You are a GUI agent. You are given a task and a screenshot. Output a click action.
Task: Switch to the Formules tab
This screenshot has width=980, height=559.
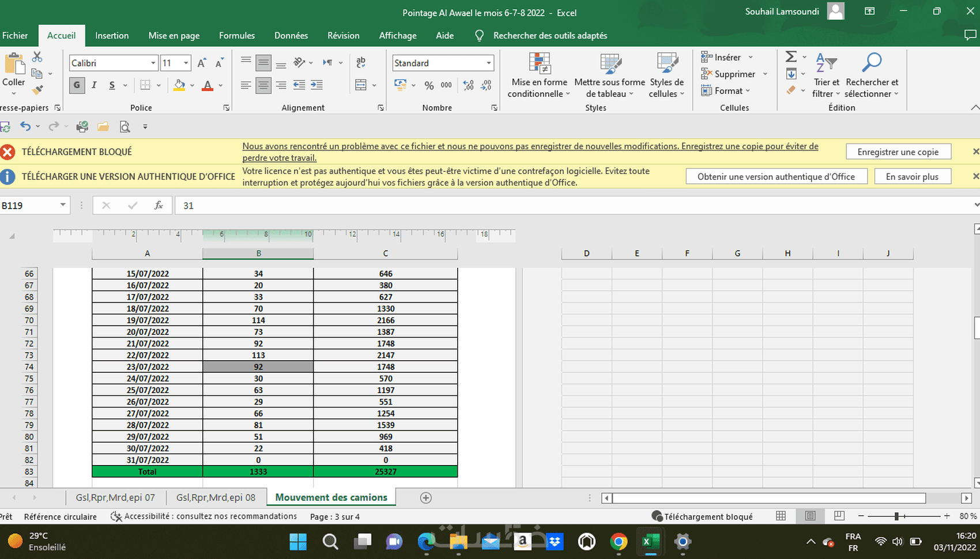237,35
